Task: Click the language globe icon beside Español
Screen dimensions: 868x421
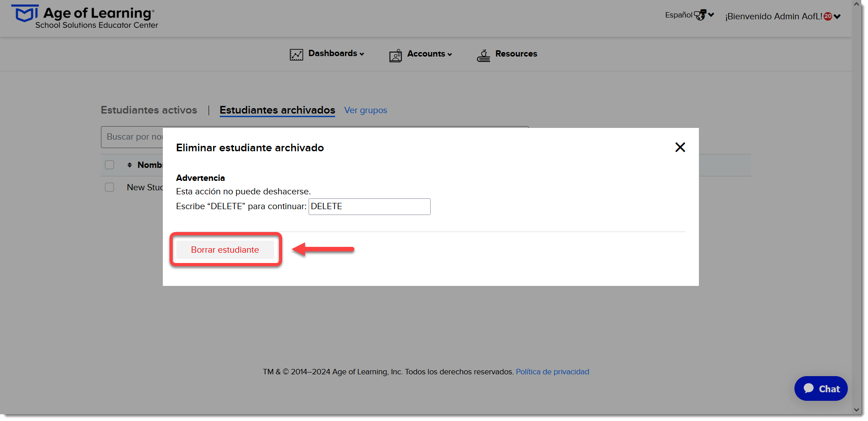Action: click(x=700, y=15)
